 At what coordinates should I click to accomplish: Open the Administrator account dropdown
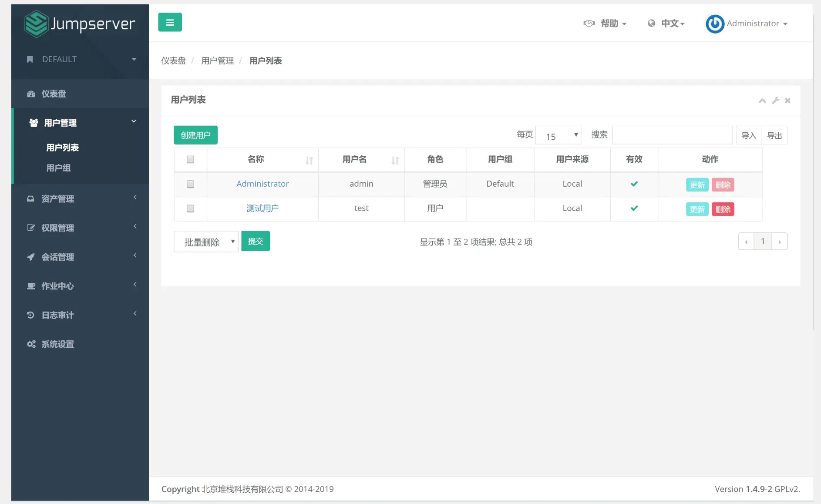click(x=757, y=24)
